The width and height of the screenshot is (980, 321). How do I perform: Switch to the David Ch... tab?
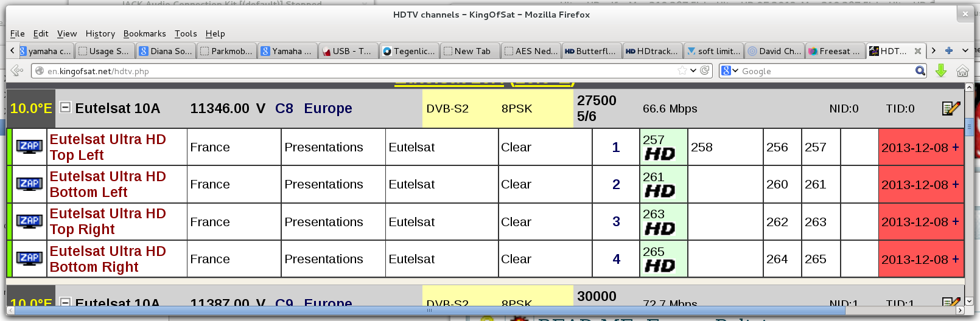click(x=774, y=51)
